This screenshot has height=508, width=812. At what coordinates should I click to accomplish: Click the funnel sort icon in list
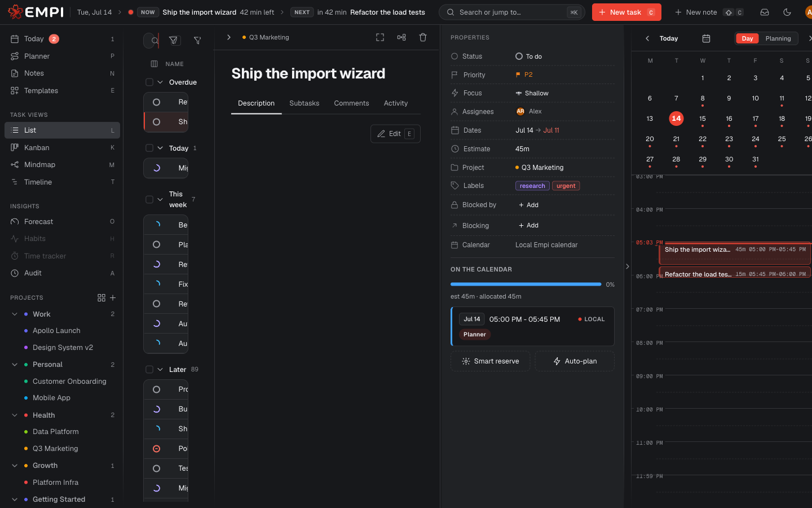coord(197,40)
